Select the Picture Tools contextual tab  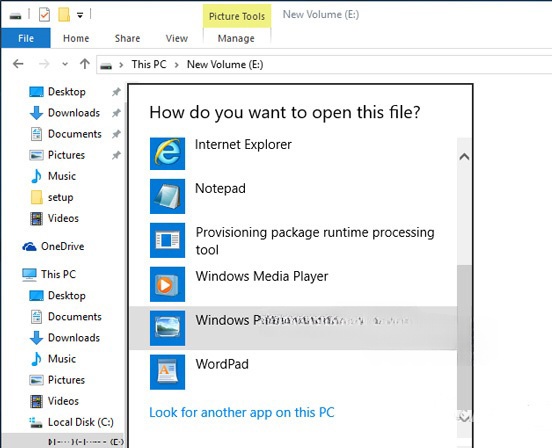[x=237, y=16]
